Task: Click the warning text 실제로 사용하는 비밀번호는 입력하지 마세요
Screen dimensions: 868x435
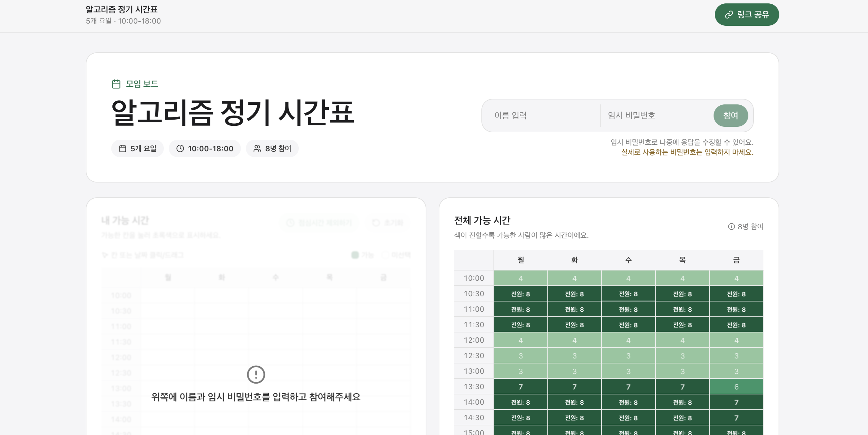Action: pyautogui.click(x=687, y=152)
